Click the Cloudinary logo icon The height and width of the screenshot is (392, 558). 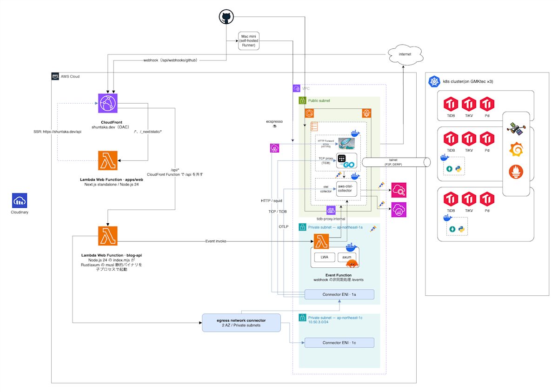click(x=20, y=200)
